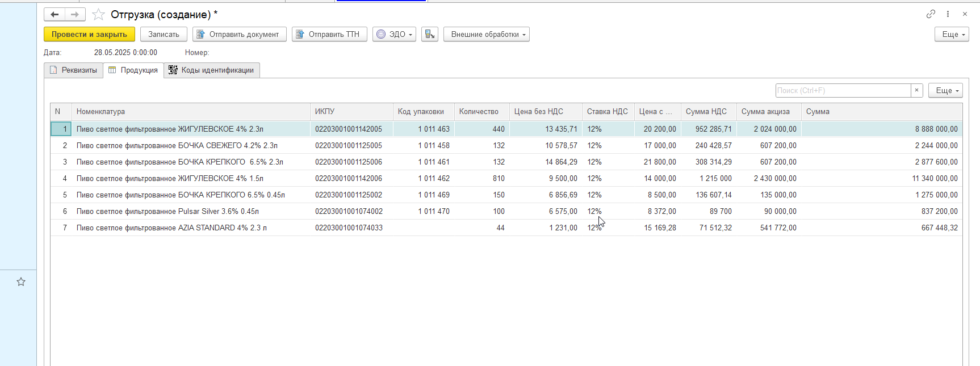Switch to the Продукция tab

(133, 70)
